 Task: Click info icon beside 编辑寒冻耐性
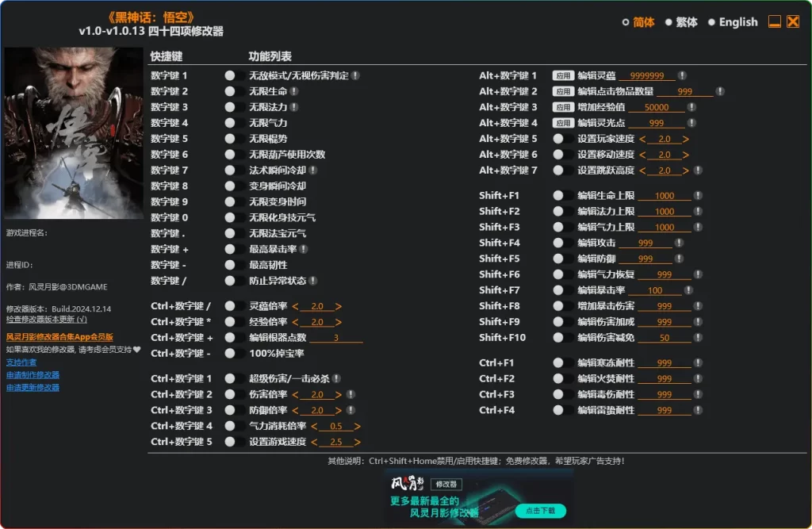coord(698,362)
